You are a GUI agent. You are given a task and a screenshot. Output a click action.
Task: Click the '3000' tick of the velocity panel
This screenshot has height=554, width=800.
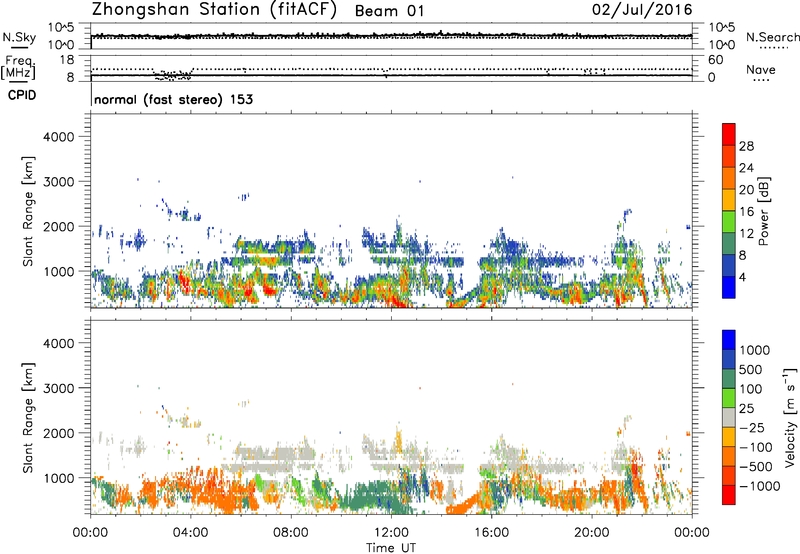pyautogui.click(x=59, y=388)
